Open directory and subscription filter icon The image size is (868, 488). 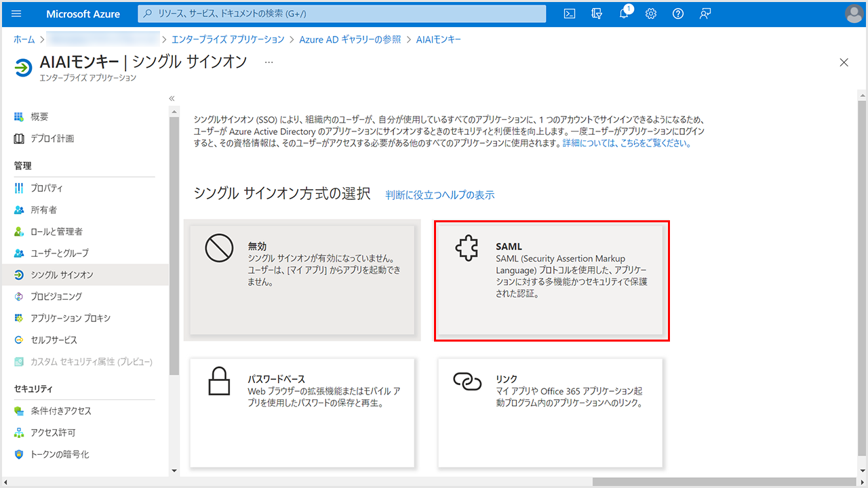tap(597, 14)
